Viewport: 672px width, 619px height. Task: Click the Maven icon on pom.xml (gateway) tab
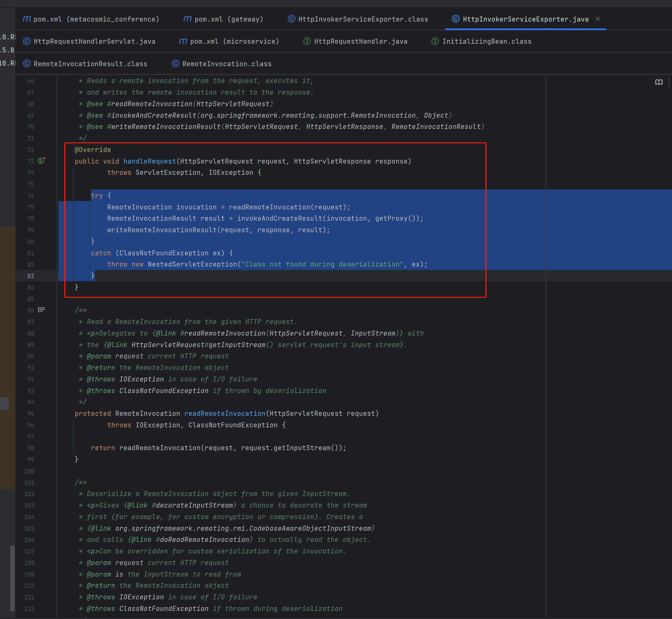[187, 19]
